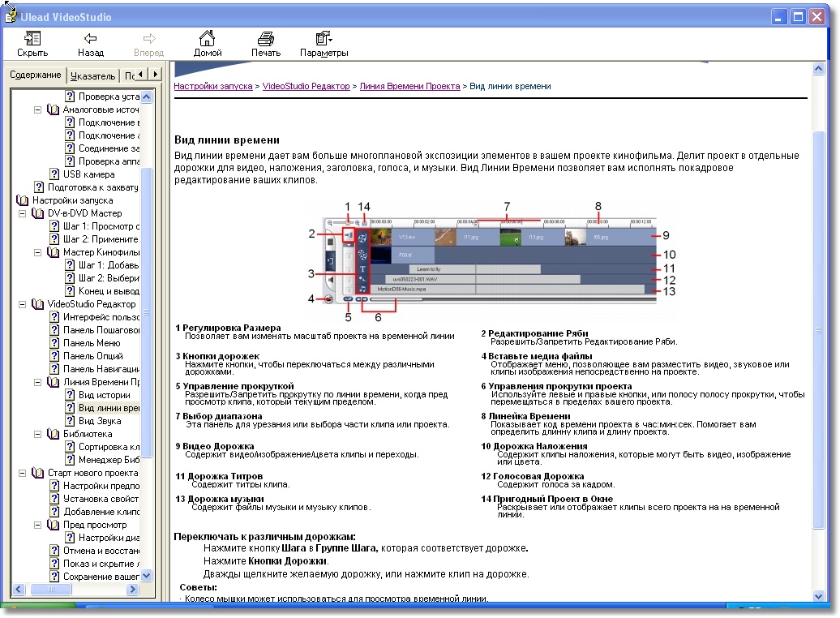
Task: Collapse the Мастер Кинофильм node
Action: pos(38,252)
